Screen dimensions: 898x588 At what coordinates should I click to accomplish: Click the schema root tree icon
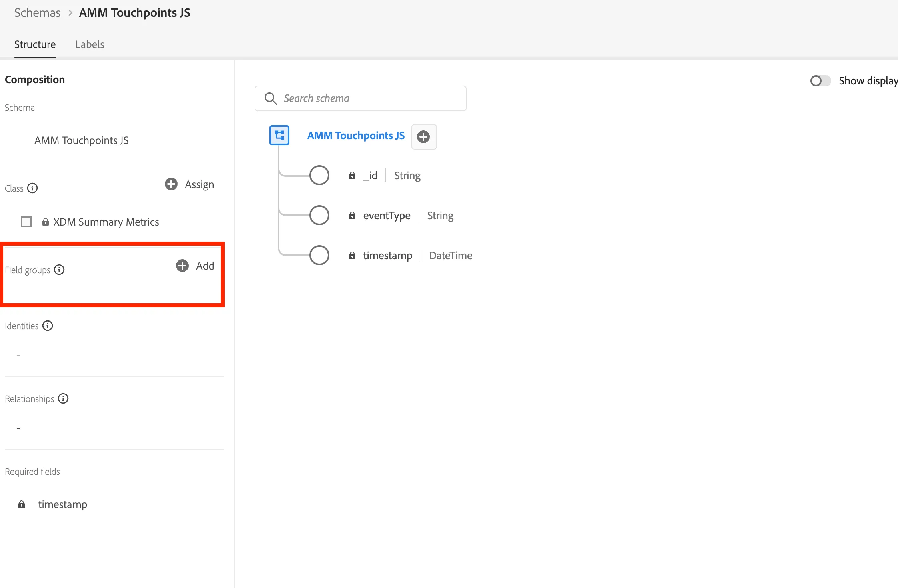tap(279, 135)
